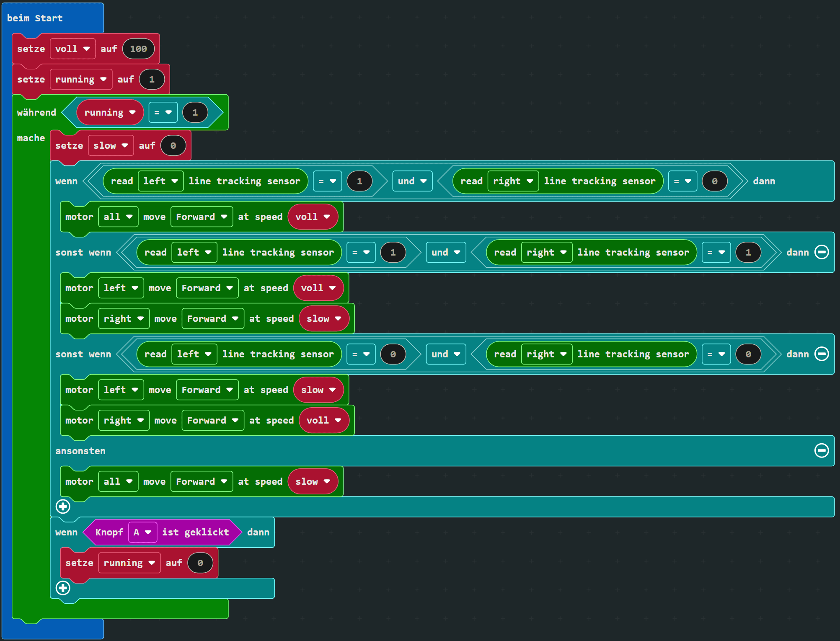Open the "und" operator dropdown in the first wenn condition
840x641 pixels.
point(412,181)
